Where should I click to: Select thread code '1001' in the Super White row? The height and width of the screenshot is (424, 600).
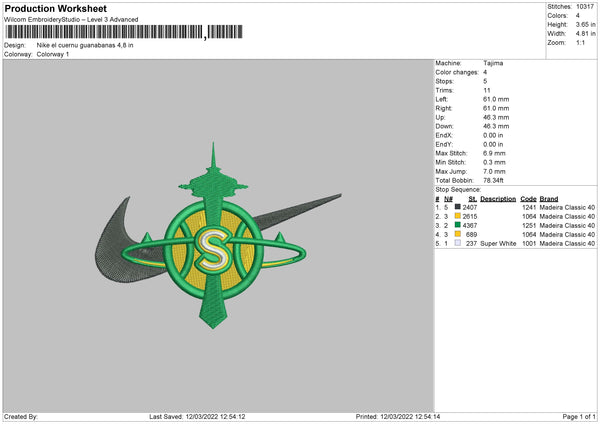coord(529,244)
